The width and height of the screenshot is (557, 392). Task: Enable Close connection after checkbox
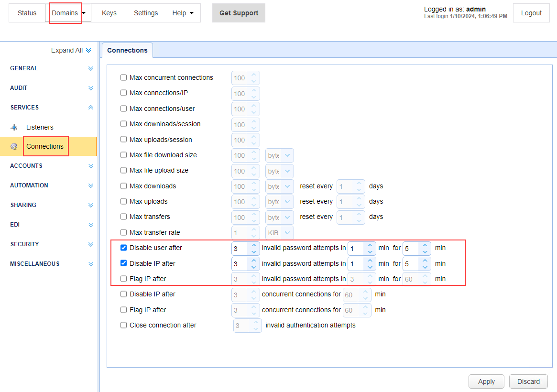[x=123, y=325]
